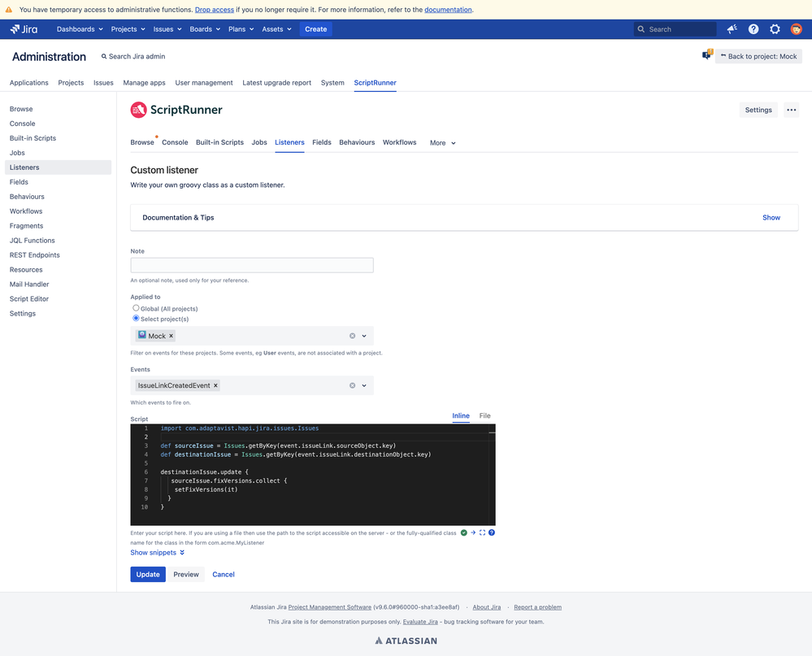The image size is (812, 656).
Task: Select the Inline script tab
Action: coord(461,415)
